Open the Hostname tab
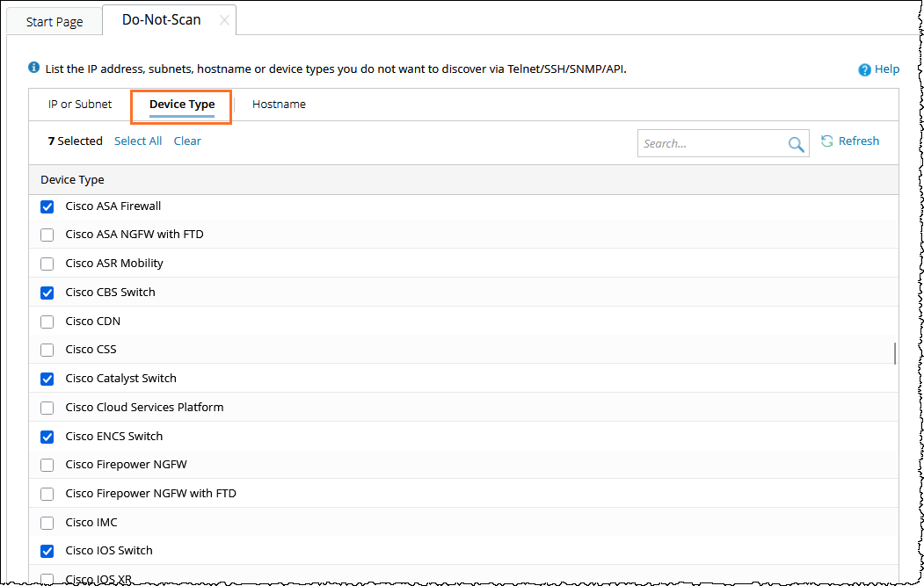The width and height of the screenshot is (924, 586). [279, 104]
